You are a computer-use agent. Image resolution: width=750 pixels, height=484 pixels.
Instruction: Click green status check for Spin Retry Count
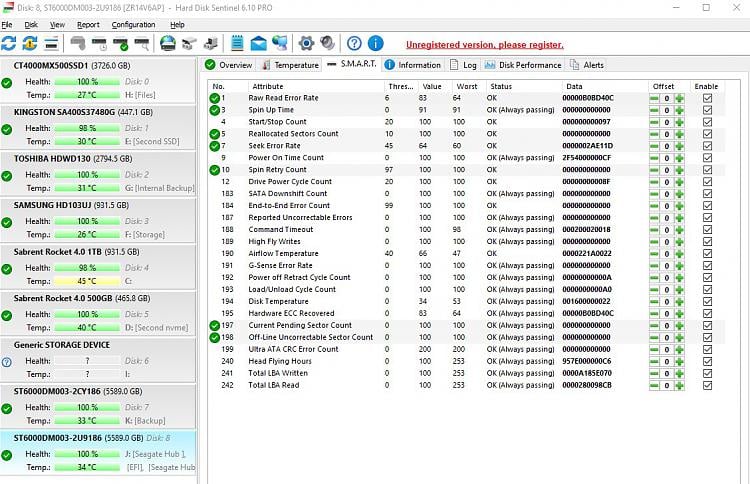pos(214,170)
